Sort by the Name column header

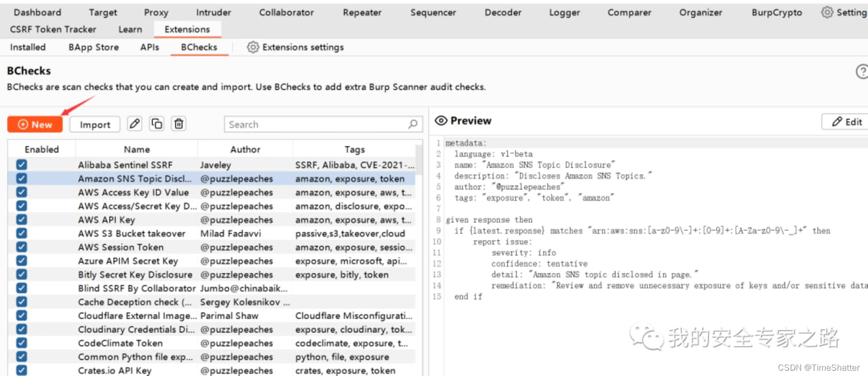[x=137, y=149]
